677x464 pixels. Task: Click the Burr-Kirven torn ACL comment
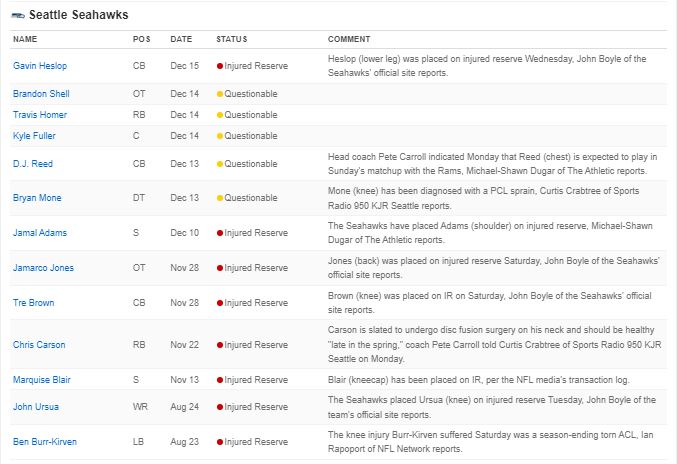pyautogui.click(x=490, y=442)
